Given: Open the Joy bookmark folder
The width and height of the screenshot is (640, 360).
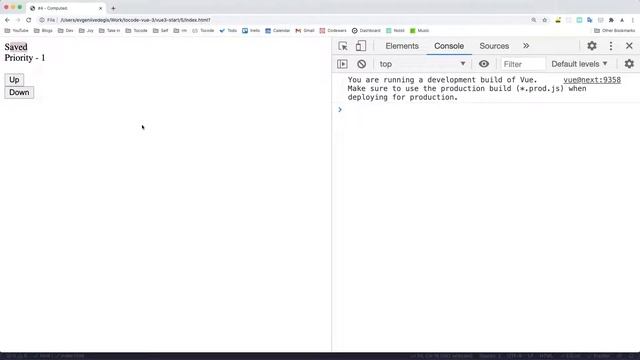Looking at the screenshot, I should coord(87,31).
